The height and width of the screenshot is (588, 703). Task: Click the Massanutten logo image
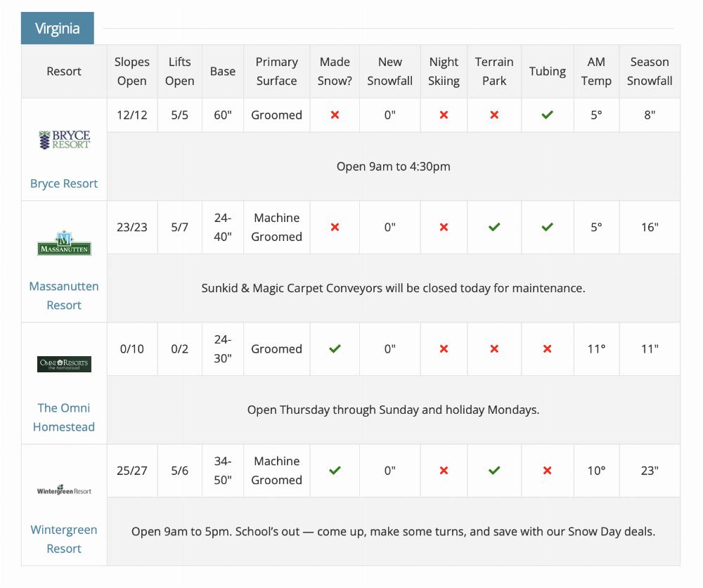tap(64, 242)
